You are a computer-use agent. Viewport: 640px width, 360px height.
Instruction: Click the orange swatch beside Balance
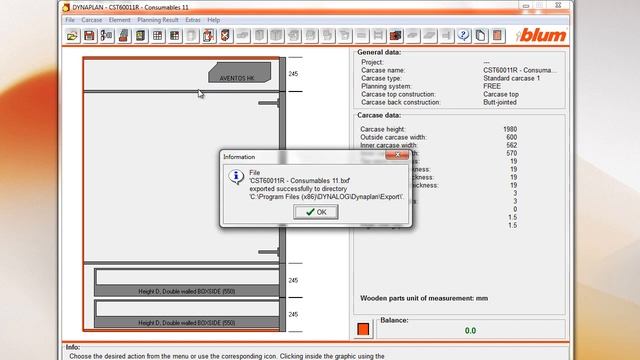363,329
